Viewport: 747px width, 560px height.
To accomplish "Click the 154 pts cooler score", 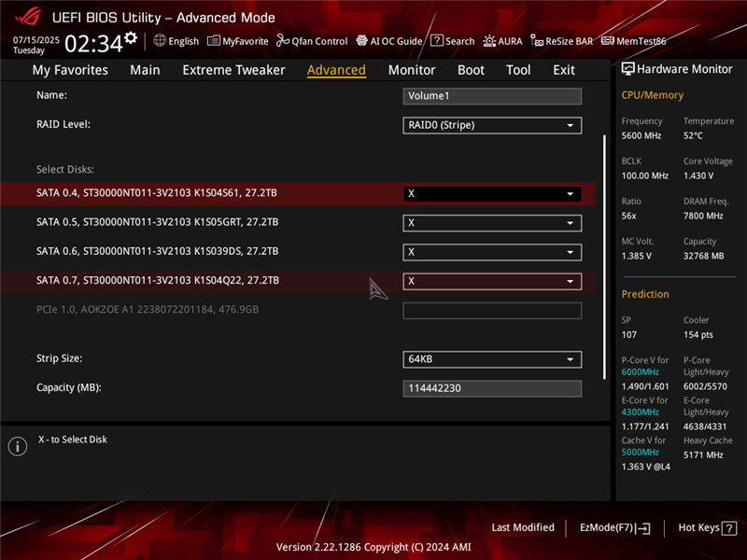I will [698, 335].
